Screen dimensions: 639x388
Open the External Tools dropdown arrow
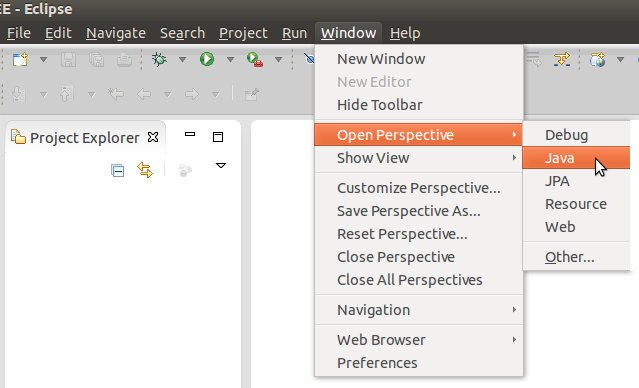[x=278, y=60]
